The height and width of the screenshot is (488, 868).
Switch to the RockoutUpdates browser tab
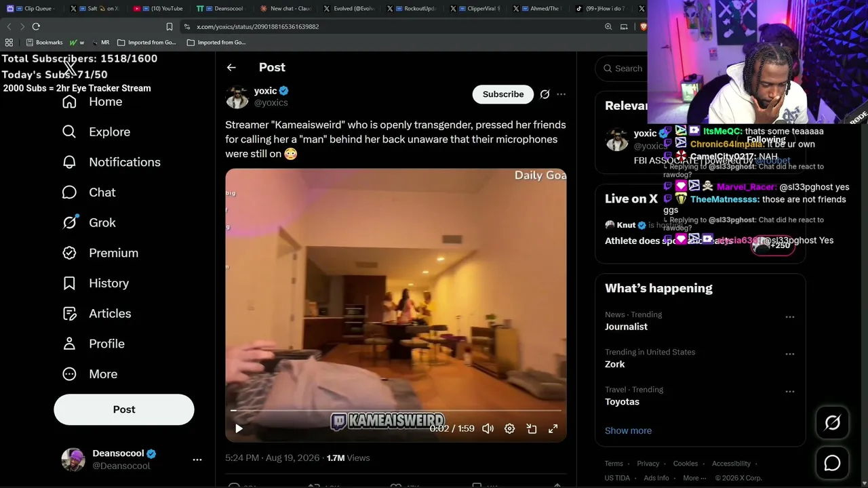[x=414, y=9]
